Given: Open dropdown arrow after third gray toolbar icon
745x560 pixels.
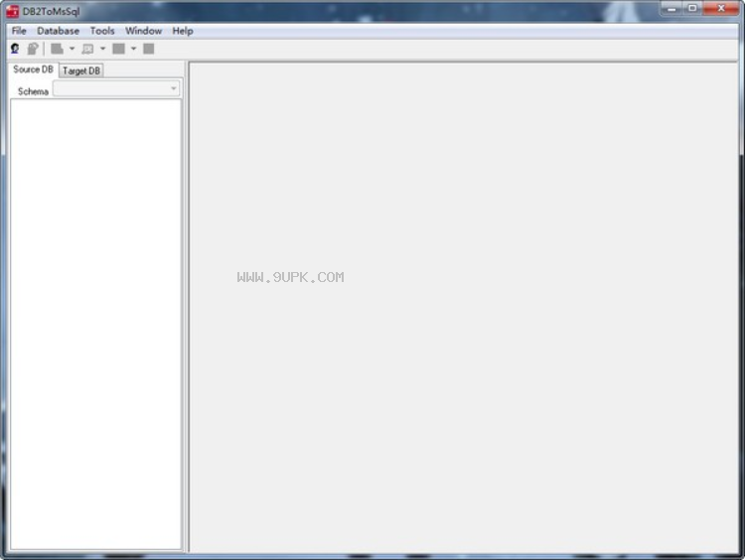Looking at the screenshot, I should [133, 49].
